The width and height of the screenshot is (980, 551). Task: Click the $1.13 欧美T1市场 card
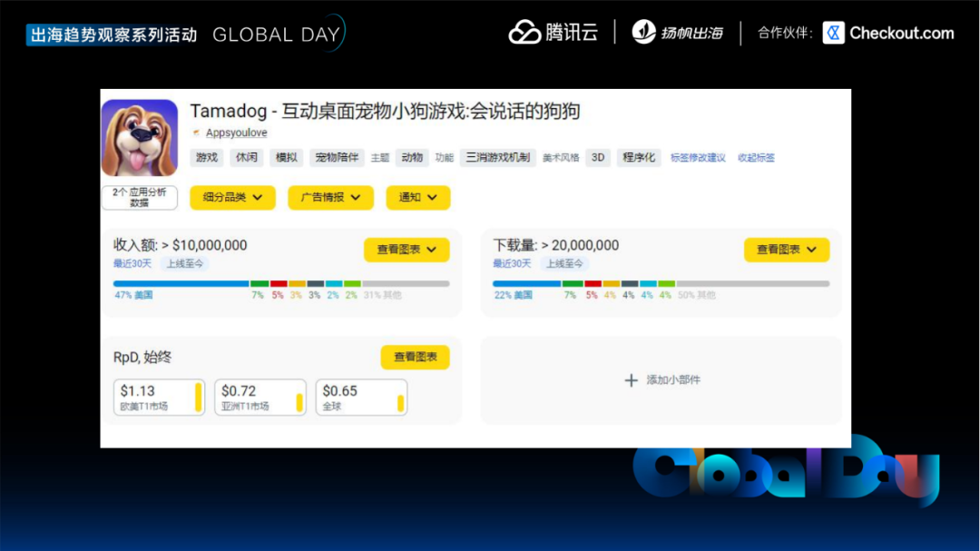pyautogui.click(x=159, y=398)
